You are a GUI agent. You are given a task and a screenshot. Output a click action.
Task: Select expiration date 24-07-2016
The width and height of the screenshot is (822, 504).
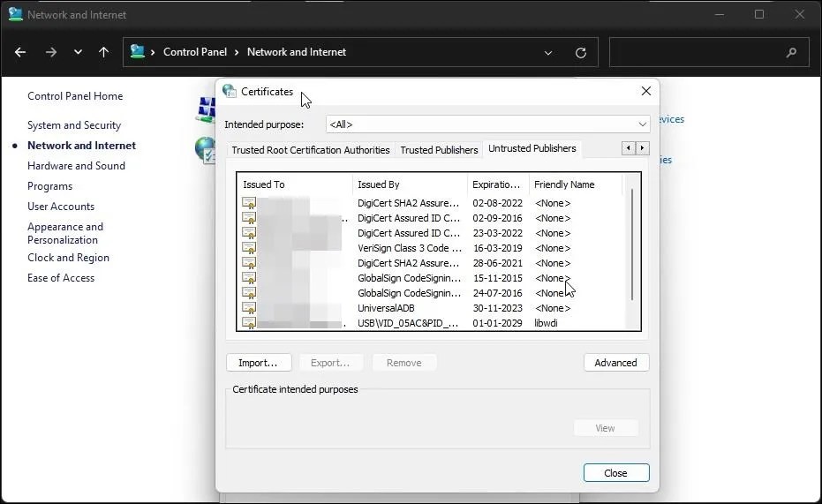tap(497, 293)
